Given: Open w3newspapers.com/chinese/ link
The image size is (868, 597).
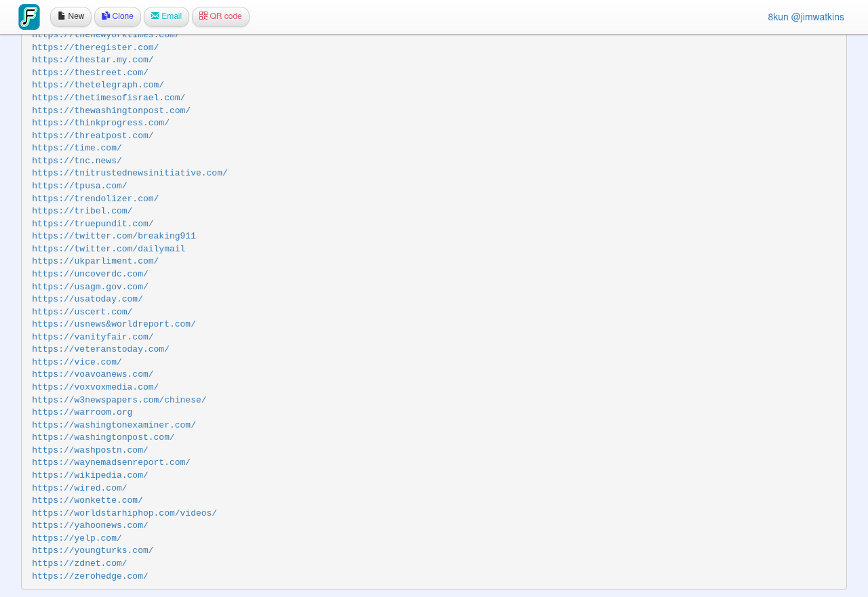Looking at the screenshot, I should pyautogui.click(x=119, y=400).
